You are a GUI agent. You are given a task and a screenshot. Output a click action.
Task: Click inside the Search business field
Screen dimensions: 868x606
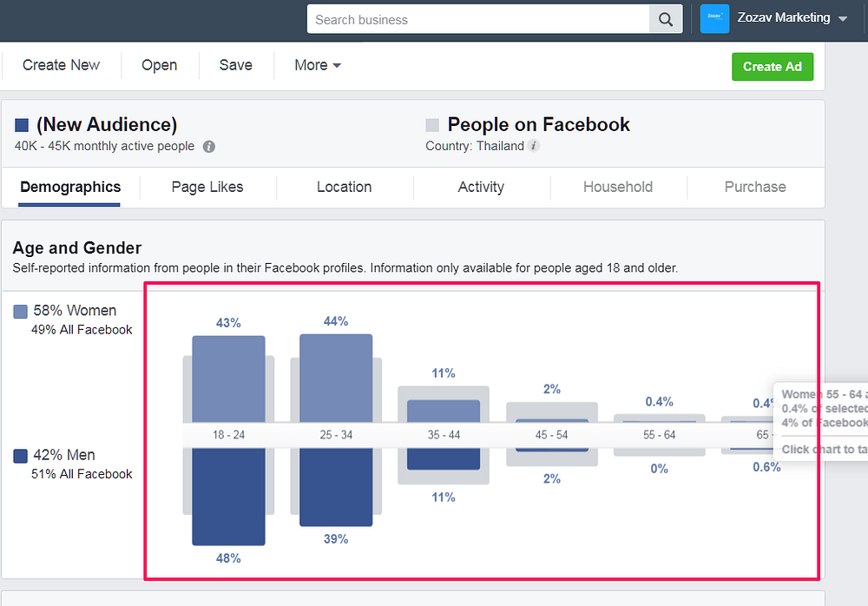[x=478, y=20]
